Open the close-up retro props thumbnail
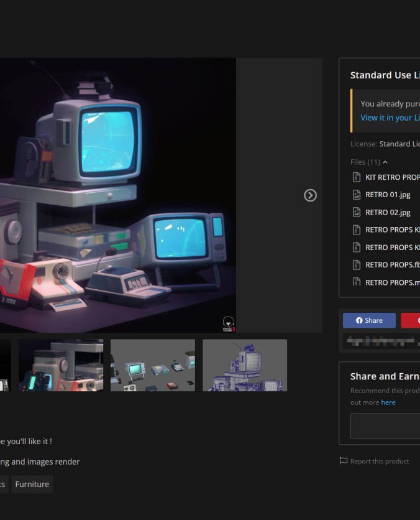 point(61,365)
